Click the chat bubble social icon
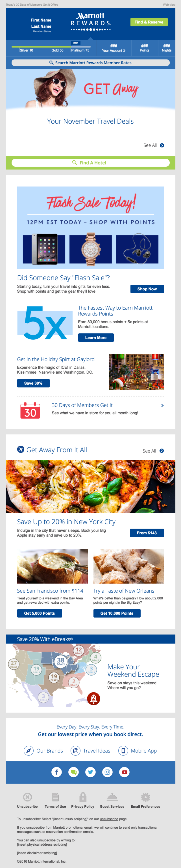Viewport: 181px width, 868px height. point(74,772)
